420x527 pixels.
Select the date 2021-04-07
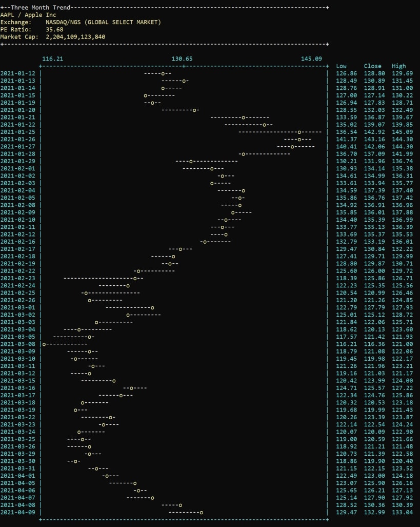click(18, 498)
